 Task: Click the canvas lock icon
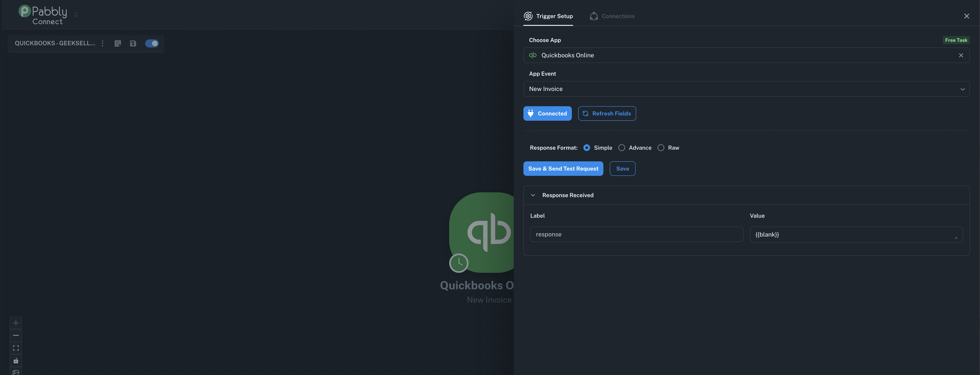pos(16,361)
